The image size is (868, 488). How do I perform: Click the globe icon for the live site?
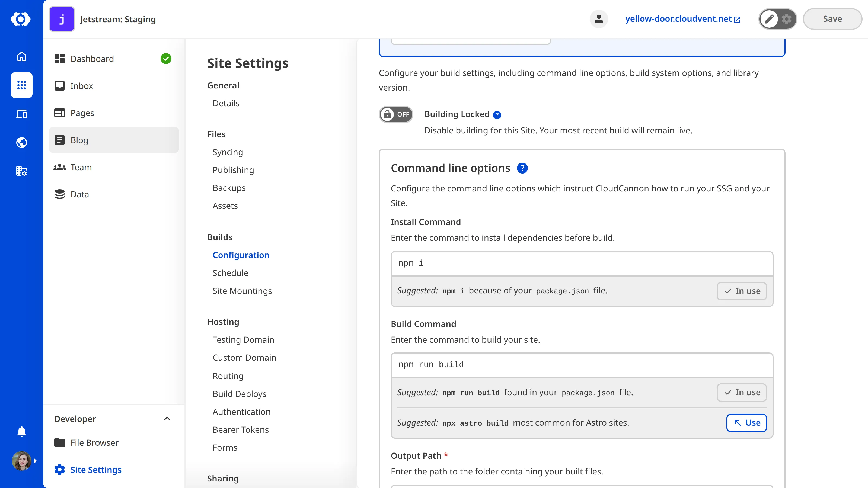tap(21, 142)
